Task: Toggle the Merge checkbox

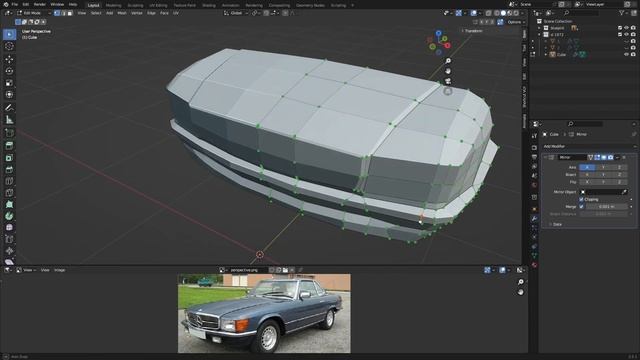Action: [x=581, y=207]
